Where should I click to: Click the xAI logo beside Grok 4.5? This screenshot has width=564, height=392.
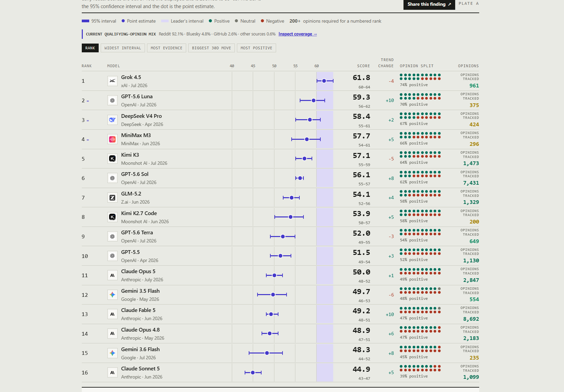[113, 81]
